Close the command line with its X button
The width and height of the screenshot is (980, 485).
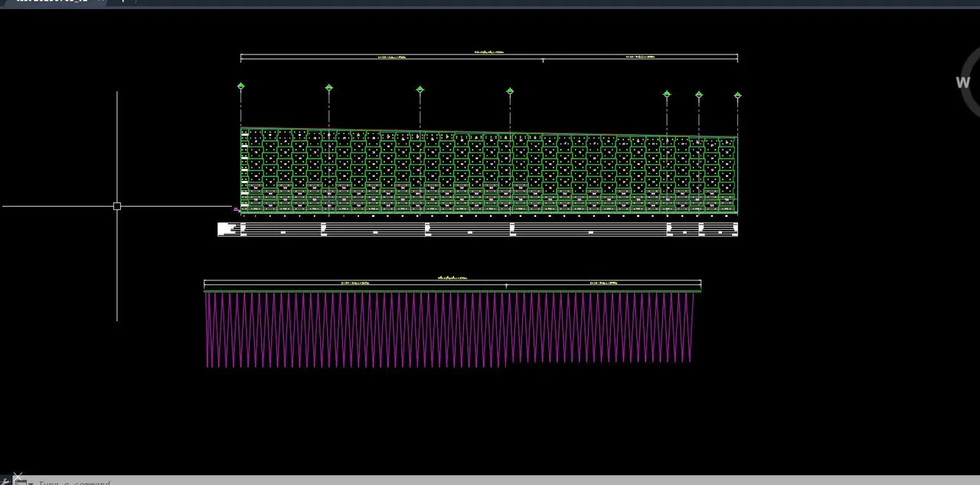tap(18, 476)
